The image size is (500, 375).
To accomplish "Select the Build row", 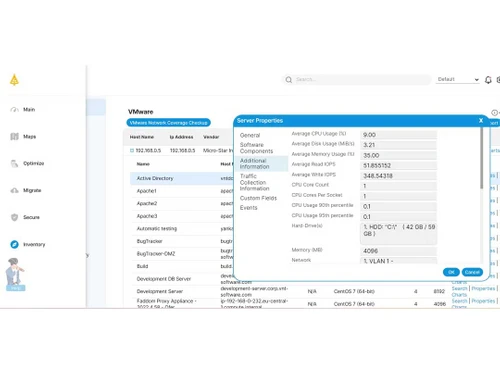I will (x=182, y=266).
